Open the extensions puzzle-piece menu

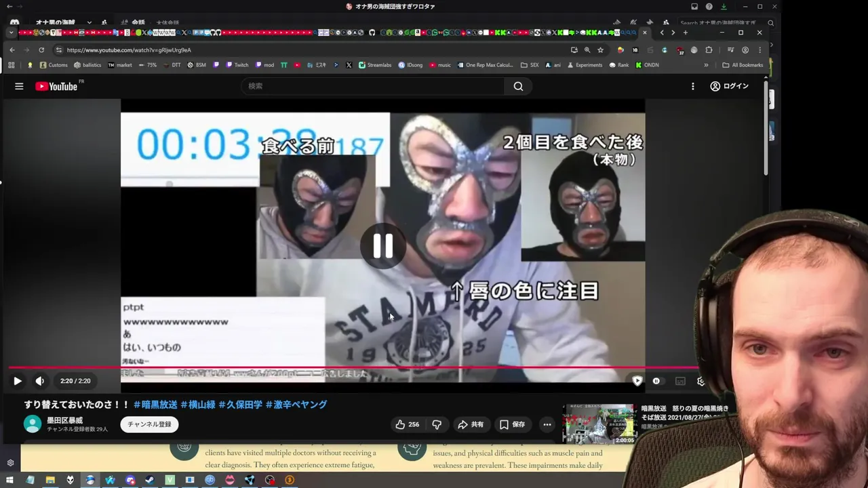click(x=709, y=49)
